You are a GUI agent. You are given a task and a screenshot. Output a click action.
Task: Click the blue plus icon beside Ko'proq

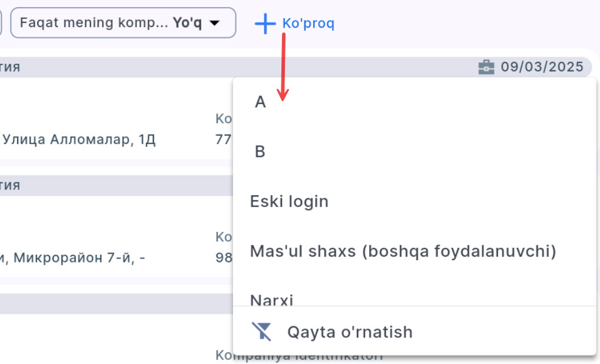pos(265,24)
